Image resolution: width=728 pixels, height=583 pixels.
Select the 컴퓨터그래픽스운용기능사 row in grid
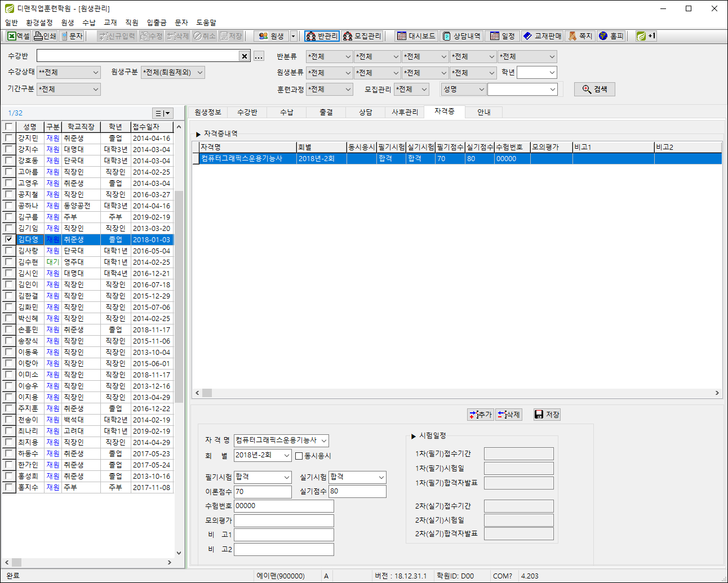(x=457, y=159)
